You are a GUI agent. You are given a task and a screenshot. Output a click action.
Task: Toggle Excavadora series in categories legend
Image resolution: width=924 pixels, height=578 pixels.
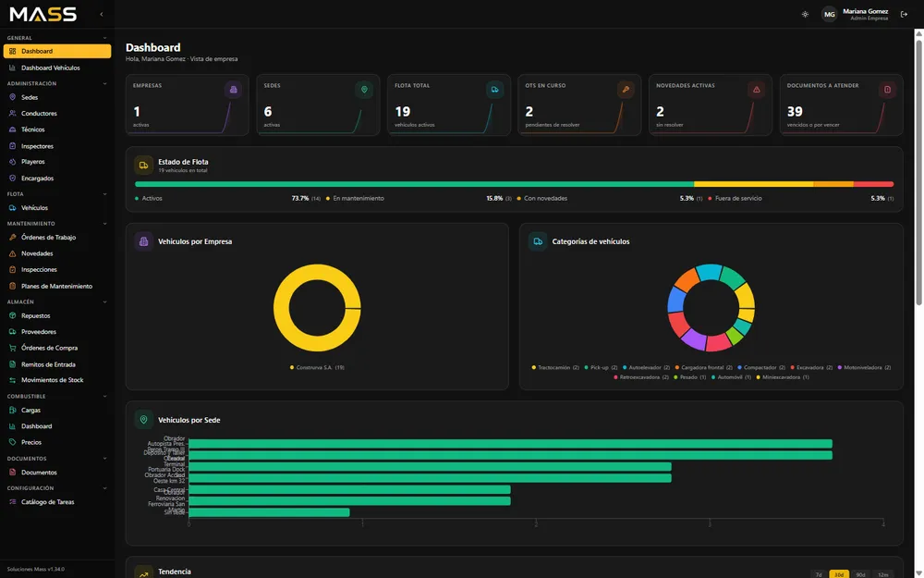(811, 367)
